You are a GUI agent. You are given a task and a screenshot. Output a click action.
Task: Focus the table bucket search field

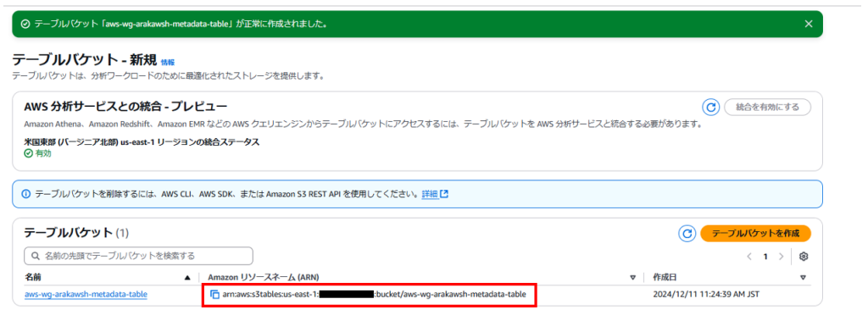tap(138, 256)
